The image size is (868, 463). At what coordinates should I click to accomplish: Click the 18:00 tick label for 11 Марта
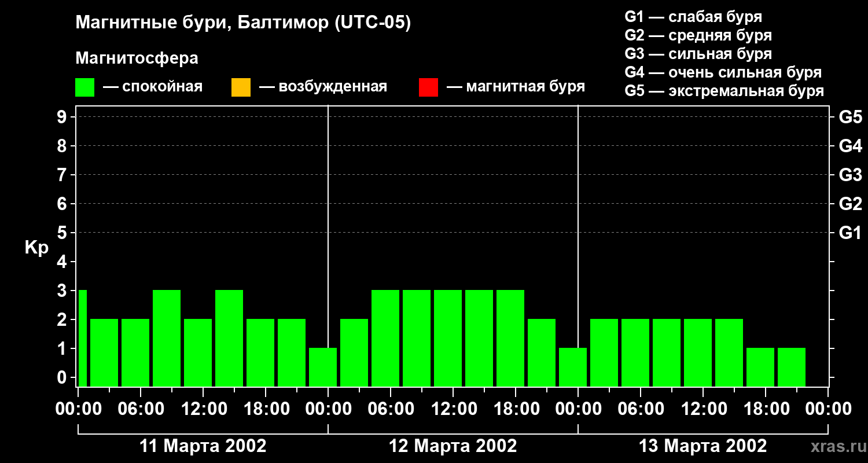click(266, 409)
